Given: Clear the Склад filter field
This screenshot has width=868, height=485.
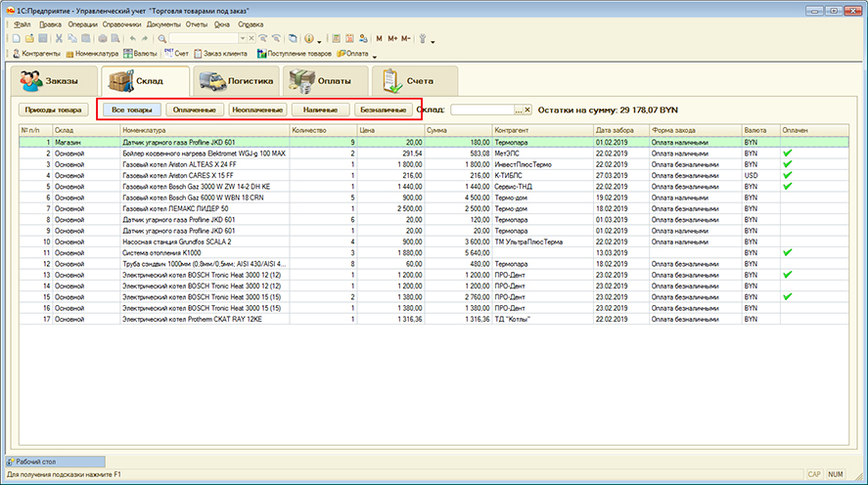Looking at the screenshot, I should 528,110.
